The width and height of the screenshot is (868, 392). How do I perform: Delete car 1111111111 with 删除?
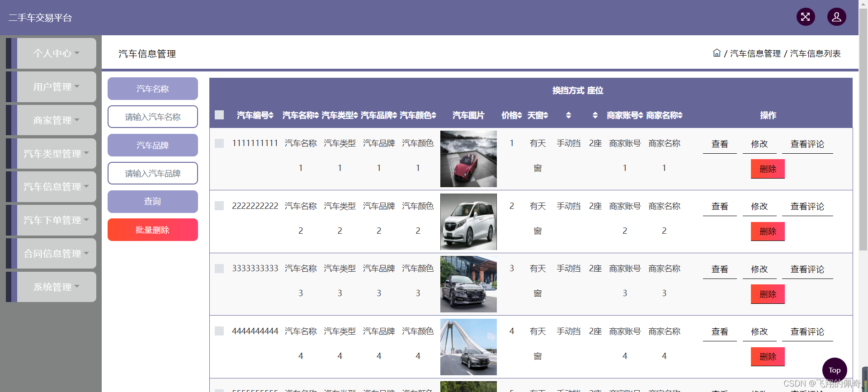pyautogui.click(x=768, y=169)
